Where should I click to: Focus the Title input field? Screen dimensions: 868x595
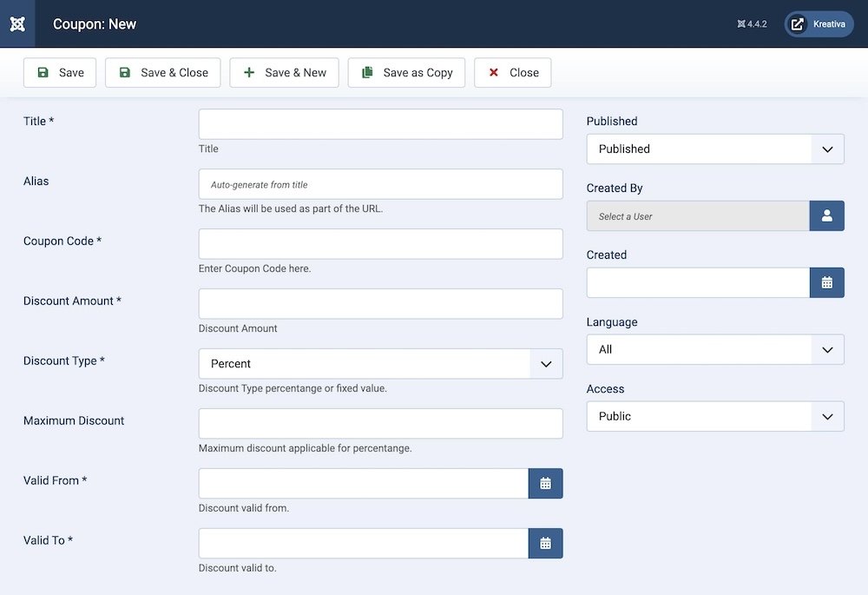click(x=380, y=124)
